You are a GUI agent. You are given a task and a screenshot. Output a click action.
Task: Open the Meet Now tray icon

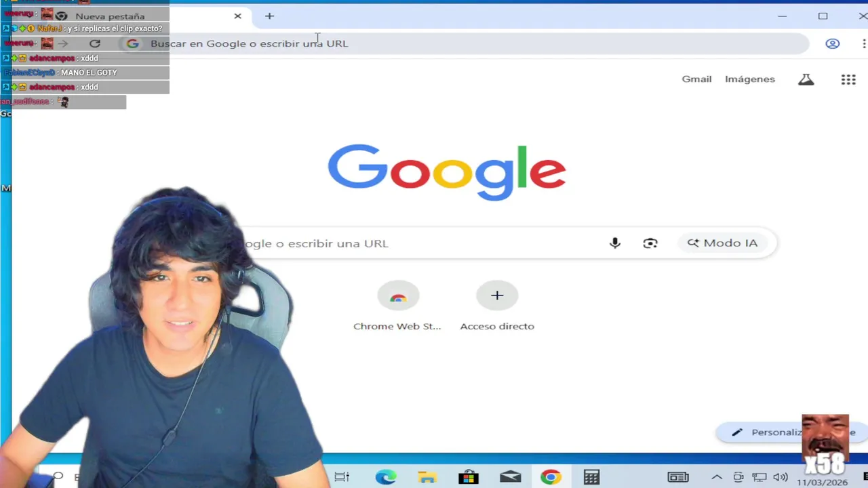click(738, 477)
